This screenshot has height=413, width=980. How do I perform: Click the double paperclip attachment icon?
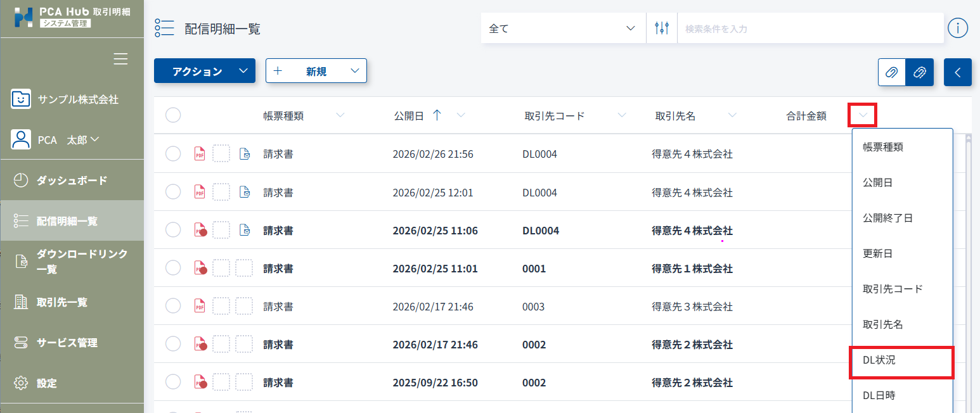pos(919,72)
